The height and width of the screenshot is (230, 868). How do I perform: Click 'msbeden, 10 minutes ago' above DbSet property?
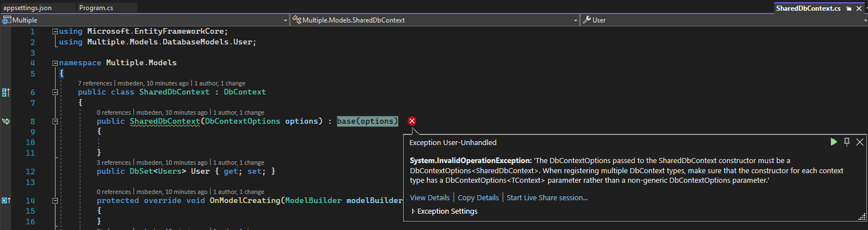172,163
